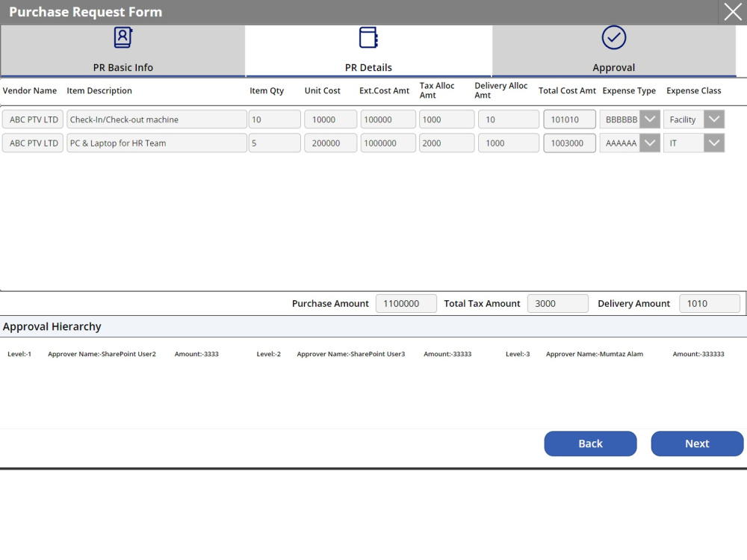Switch to the PR Basic Info tab
The width and height of the screenshot is (747, 560).
(123, 51)
